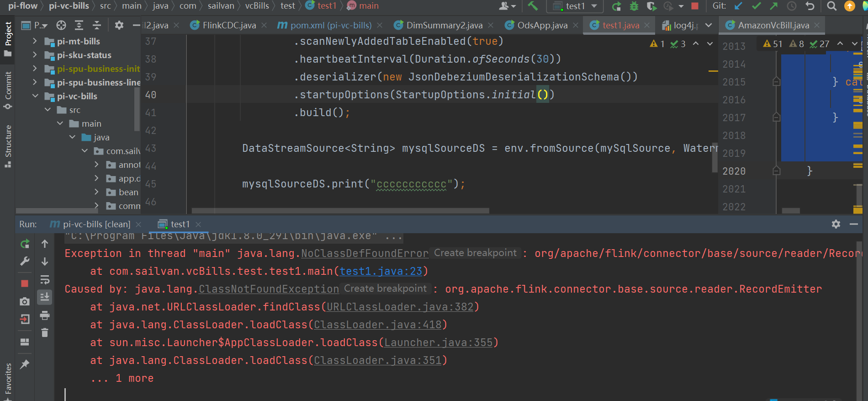Expand the pi-sku-status module
This screenshot has height=401, width=868.
tap(35, 55)
